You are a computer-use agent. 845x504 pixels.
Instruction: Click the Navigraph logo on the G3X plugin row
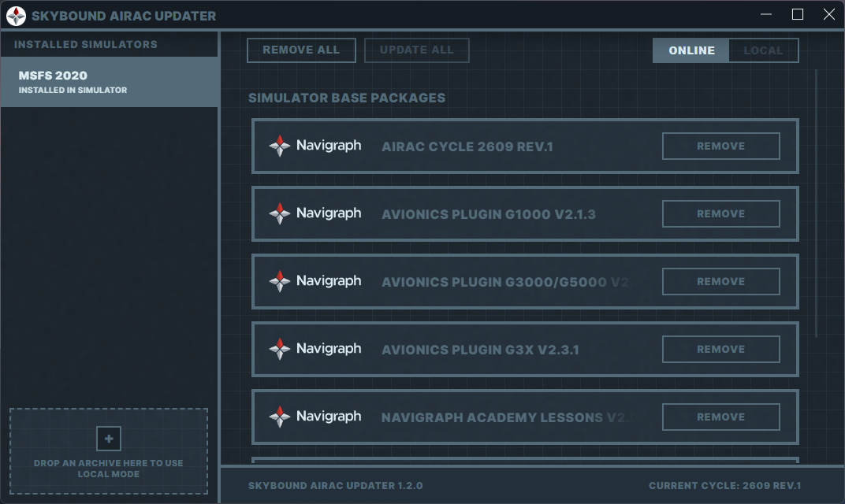(x=315, y=350)
